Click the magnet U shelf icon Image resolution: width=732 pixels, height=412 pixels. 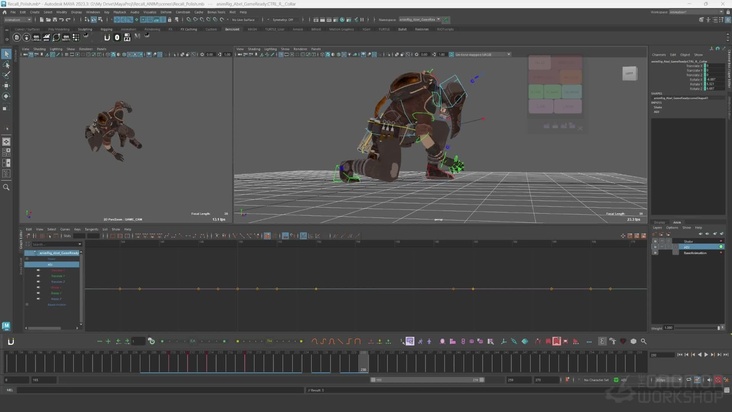tap(106, 37)
